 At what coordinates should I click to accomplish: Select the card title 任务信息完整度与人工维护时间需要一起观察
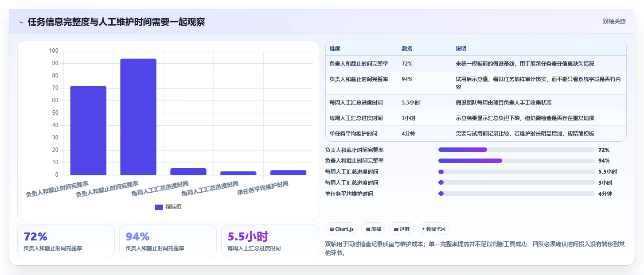(x=116, y=22)
